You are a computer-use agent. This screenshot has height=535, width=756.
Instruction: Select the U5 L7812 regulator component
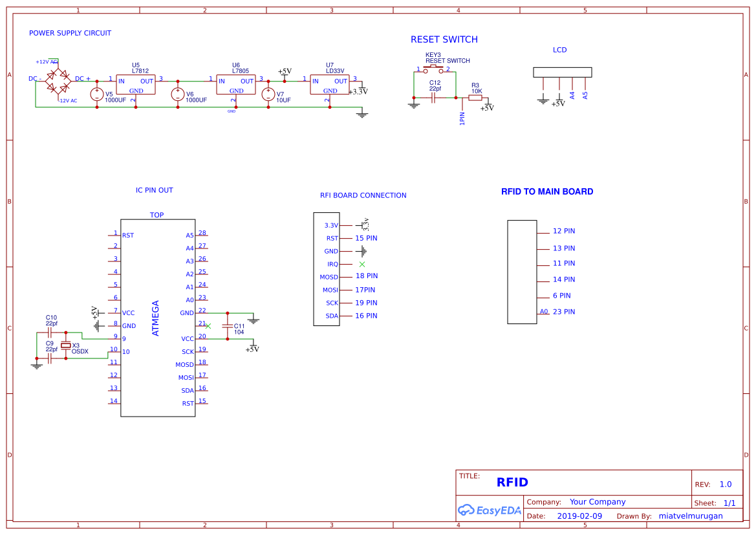click(135, 85)
